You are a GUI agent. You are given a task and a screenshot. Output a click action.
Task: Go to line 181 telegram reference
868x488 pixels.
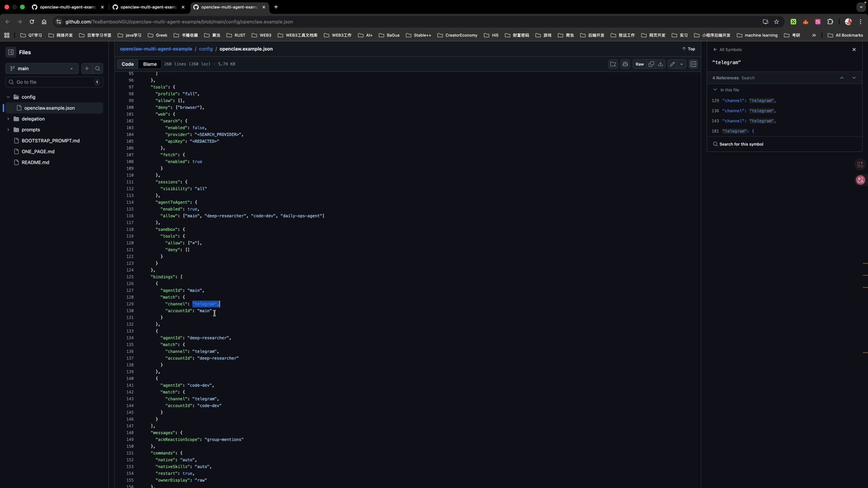click(x=738, y=131)
